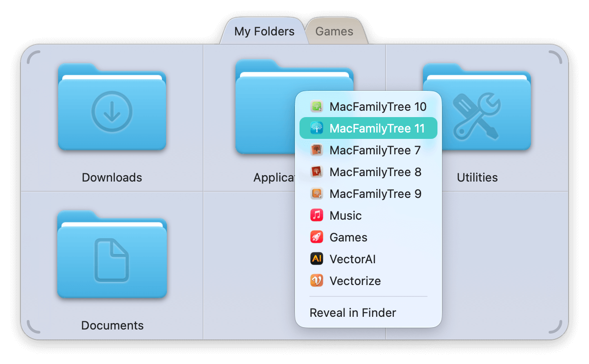
Task: Select the My Folders tab
Action: [x=264, y=31]
